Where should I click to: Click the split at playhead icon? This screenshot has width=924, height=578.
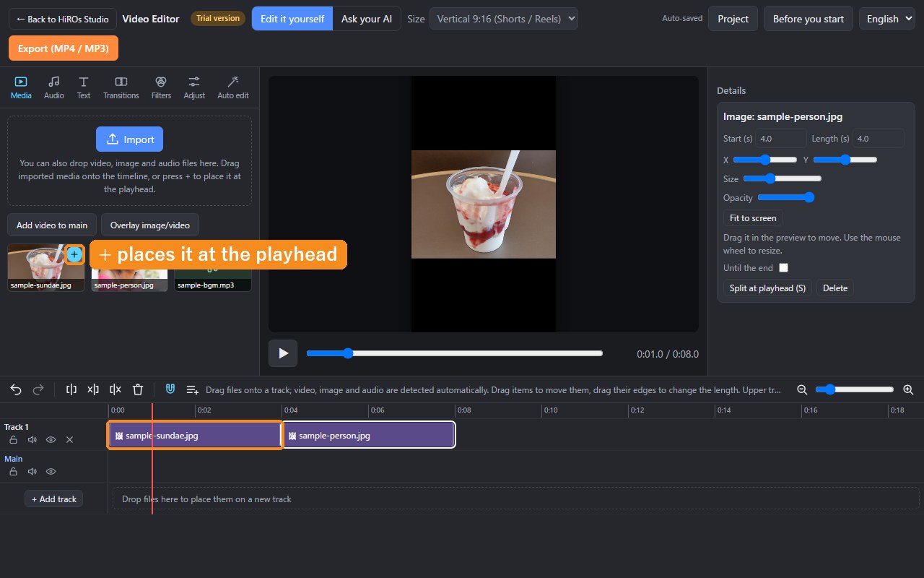click(71, 389)
